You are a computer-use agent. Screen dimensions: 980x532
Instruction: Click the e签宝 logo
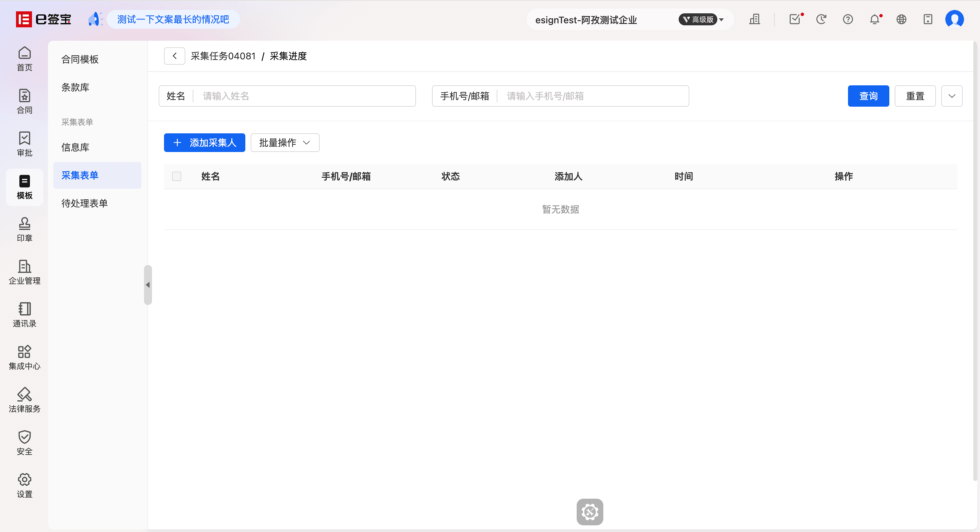pos(43,19)
